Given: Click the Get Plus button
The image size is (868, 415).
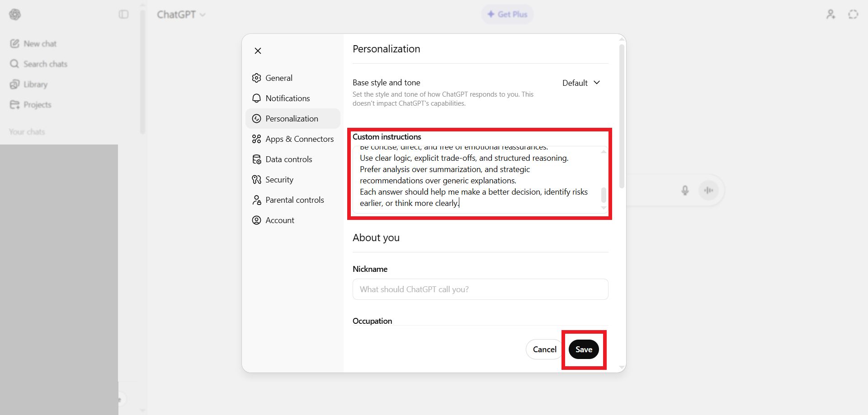Looking at the screenshot, I should [507, 14].
